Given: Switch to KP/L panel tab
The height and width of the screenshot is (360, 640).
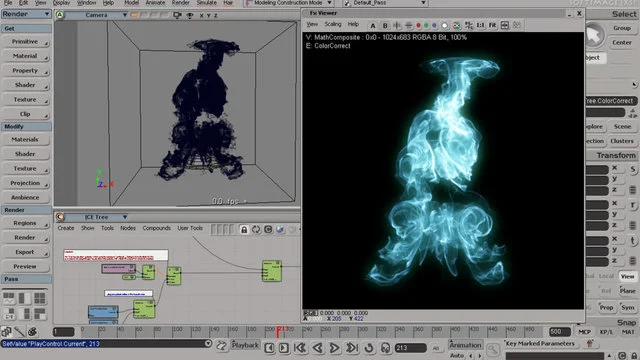Looking at the screenshot, I should (606, 332).
